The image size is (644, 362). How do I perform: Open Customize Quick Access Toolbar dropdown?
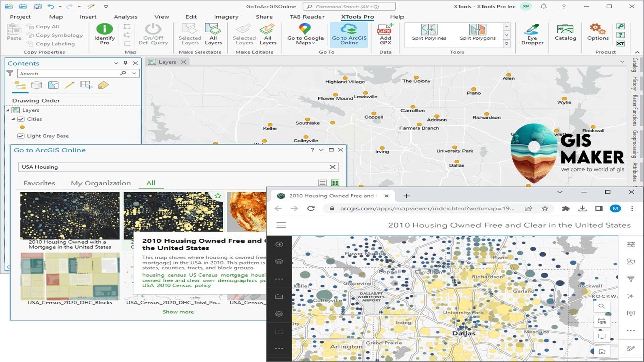(105, 7)
